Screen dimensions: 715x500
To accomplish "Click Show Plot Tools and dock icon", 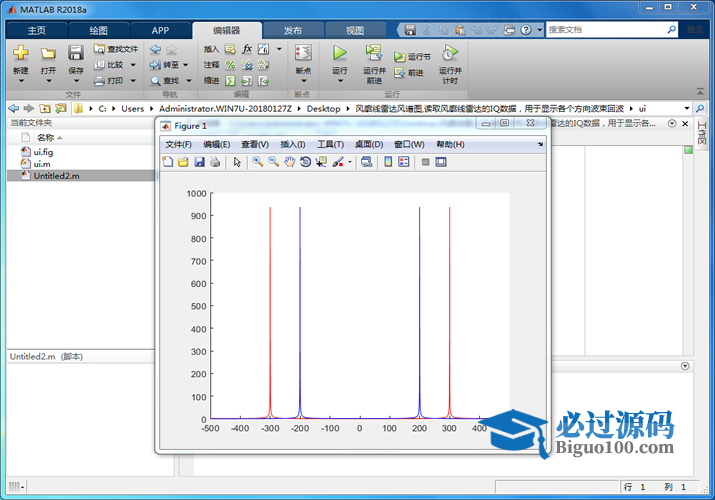I will point(441,162).
